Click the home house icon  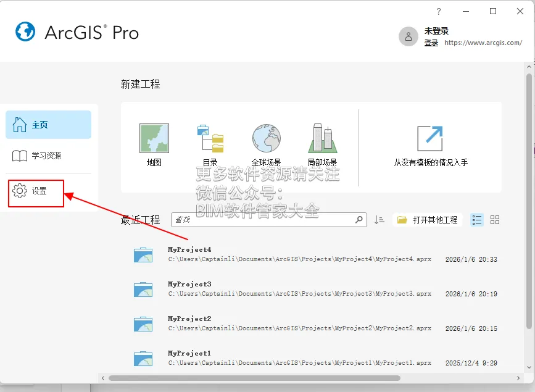[x=20, y=125]
